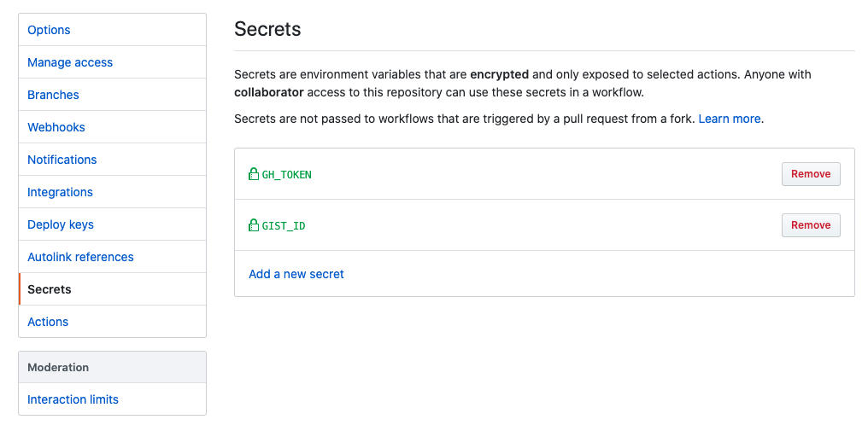Go to Manage access in sidebar
Screen dimensions: 868x425
pos(70,62)
